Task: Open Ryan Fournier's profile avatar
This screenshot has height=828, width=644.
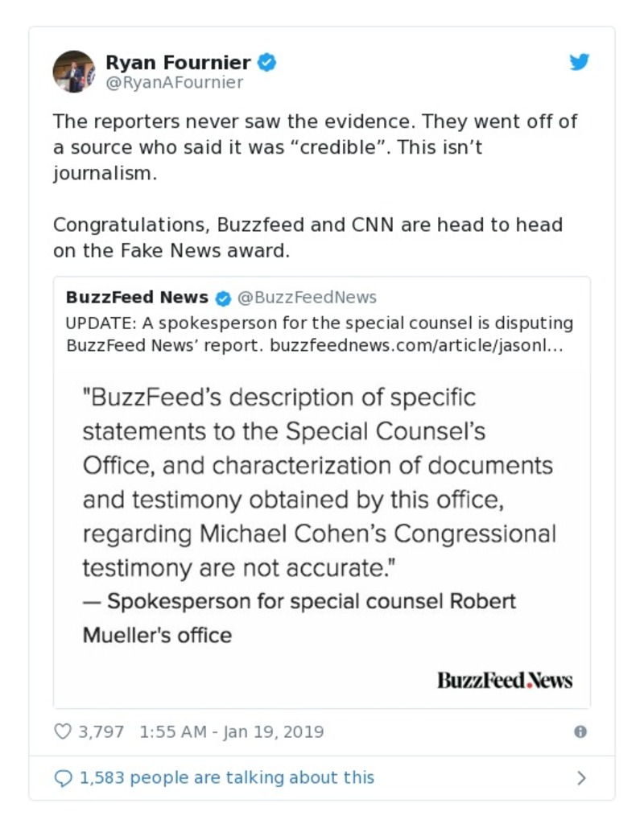Action: (x=74, y=71)
